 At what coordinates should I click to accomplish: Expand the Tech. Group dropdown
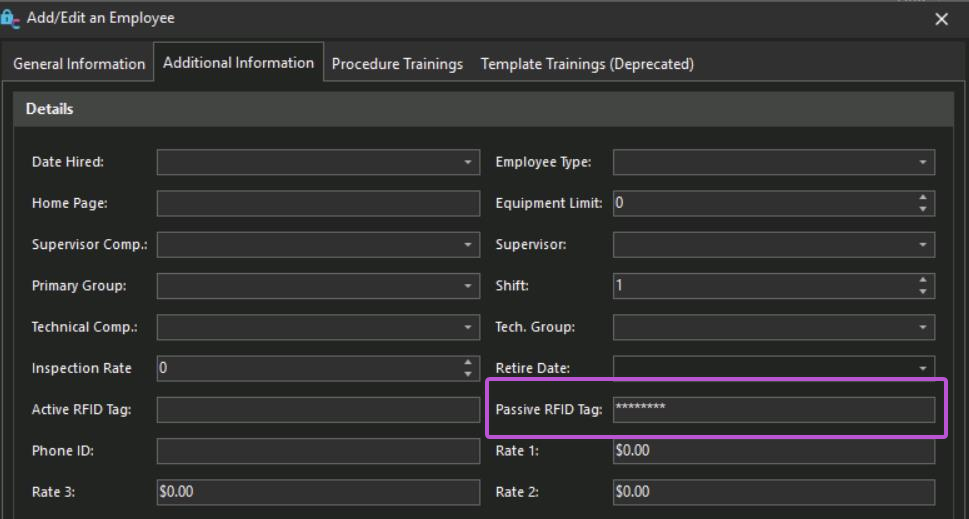point(922,327)
